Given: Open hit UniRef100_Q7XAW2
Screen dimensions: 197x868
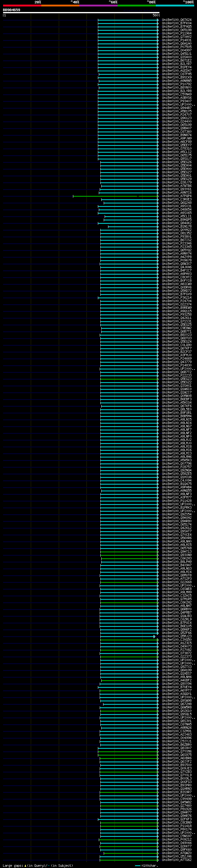Looking at the screenshot, I should pos(177,37).
